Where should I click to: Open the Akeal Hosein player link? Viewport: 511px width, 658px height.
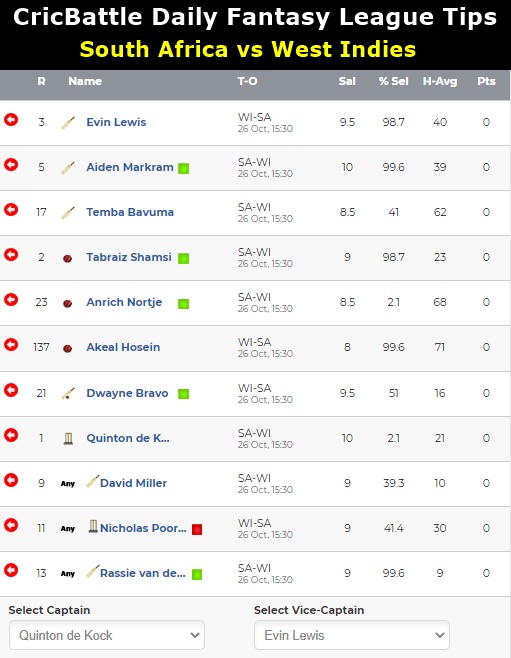tap(123, 347)
